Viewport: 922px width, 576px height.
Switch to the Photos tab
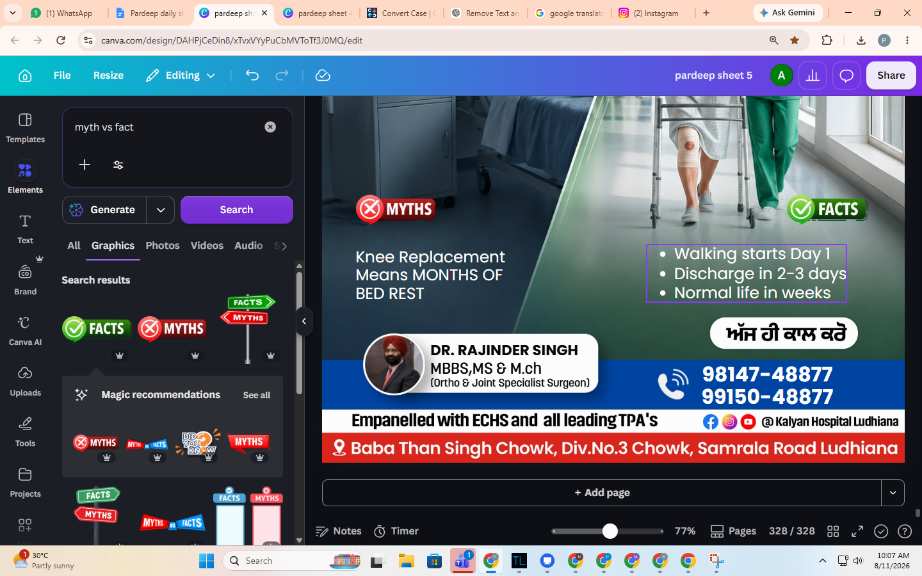click(162, 246)
